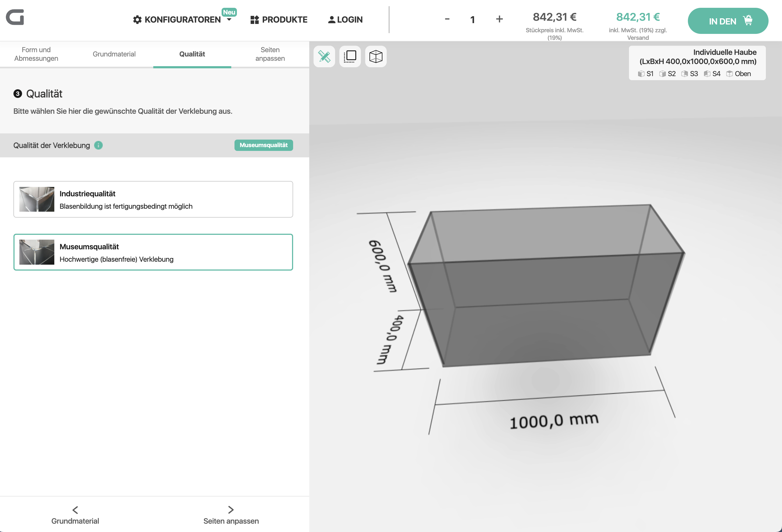
Task: Select the Qualität tab
Action: click(192, 54)
